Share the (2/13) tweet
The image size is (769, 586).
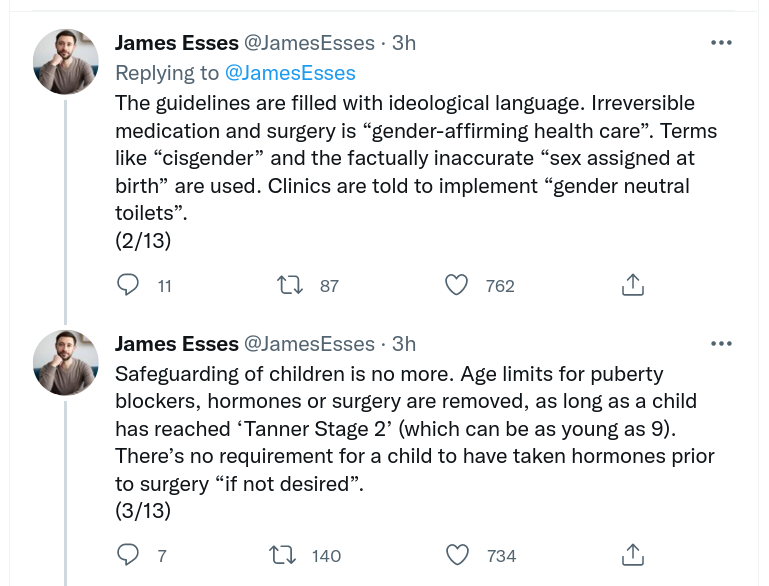click(632, 285)
